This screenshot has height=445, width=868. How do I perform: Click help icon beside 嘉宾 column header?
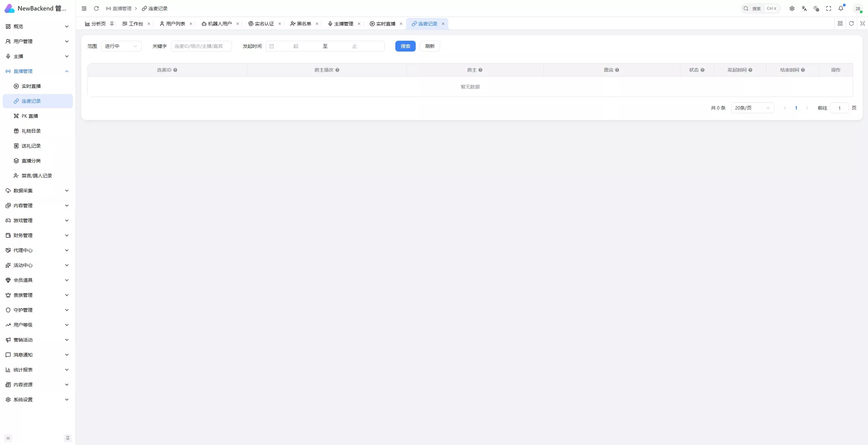tap(617, 70)
